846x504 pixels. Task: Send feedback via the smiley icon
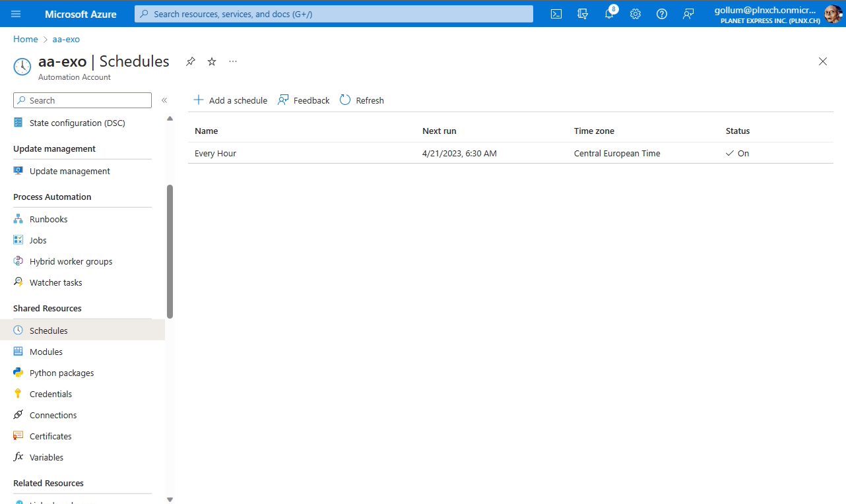[x=688, y=14]
